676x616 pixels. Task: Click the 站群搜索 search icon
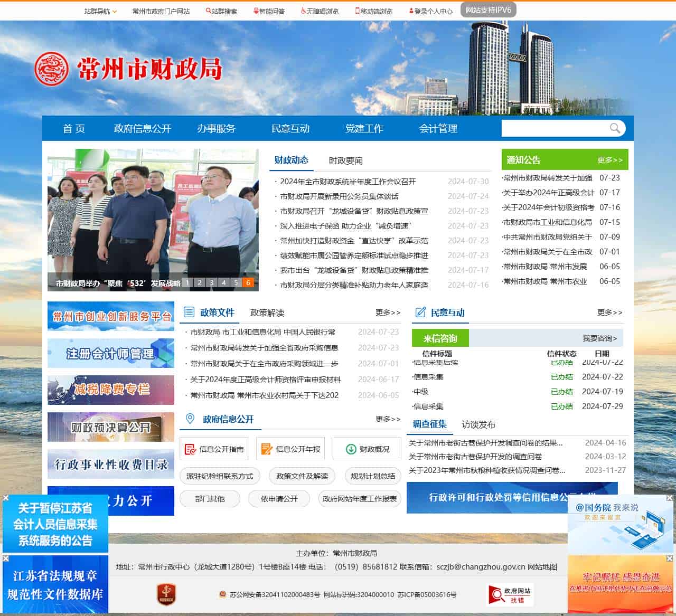coord(208,10)
